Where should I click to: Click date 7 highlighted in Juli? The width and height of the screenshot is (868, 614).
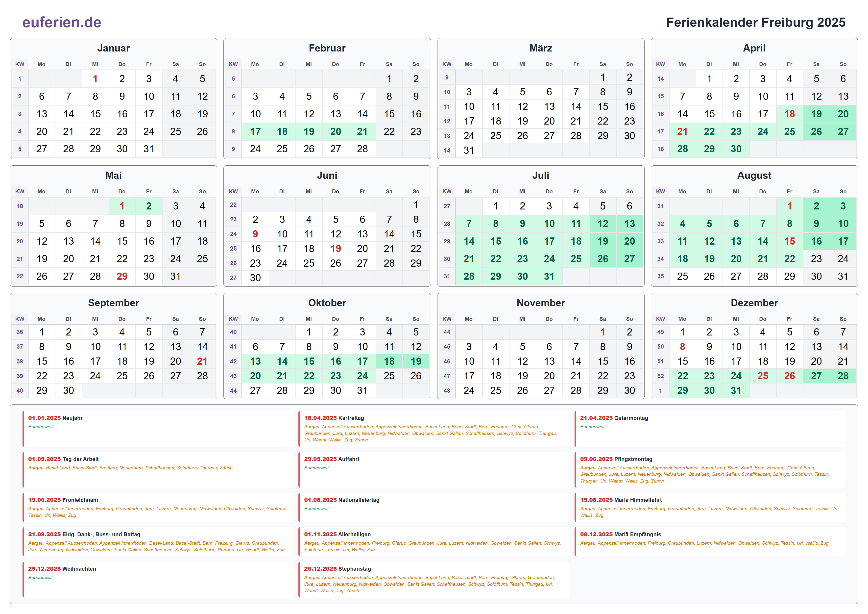(x=469, y=224)
